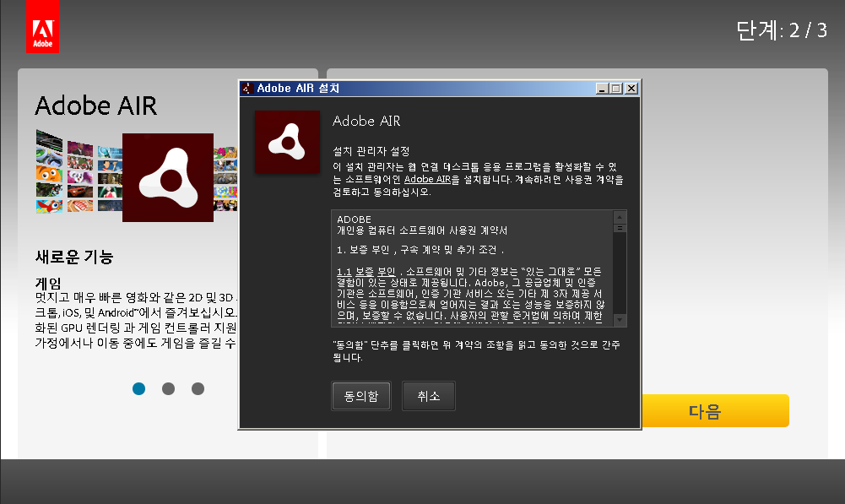The width and height of the screenshot is (845, 504).
Task: Click the '새로운 기능' heading
Action: pos(74,257)
